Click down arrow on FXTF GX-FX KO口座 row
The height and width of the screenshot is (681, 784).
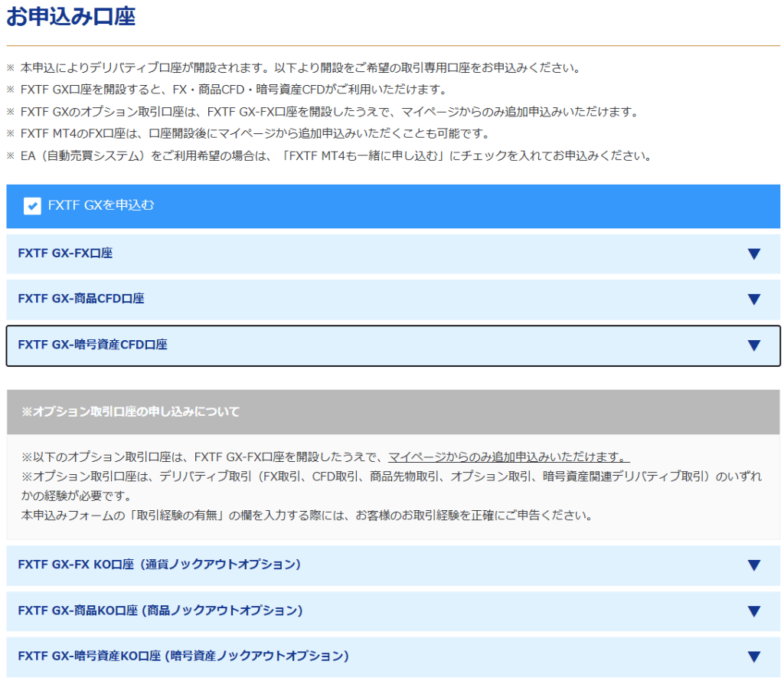coord(753,565)
